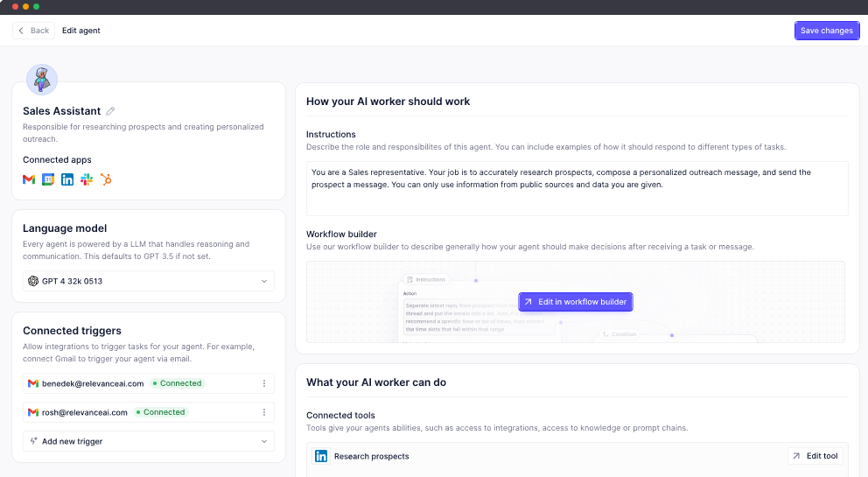Click the Gmail connected app icon

(29, 179)
